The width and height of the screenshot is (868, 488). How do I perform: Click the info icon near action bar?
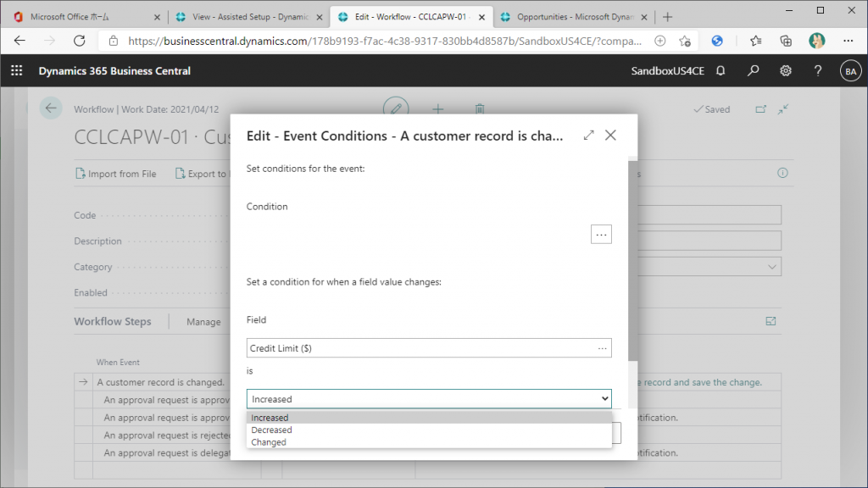pos(782,173)
